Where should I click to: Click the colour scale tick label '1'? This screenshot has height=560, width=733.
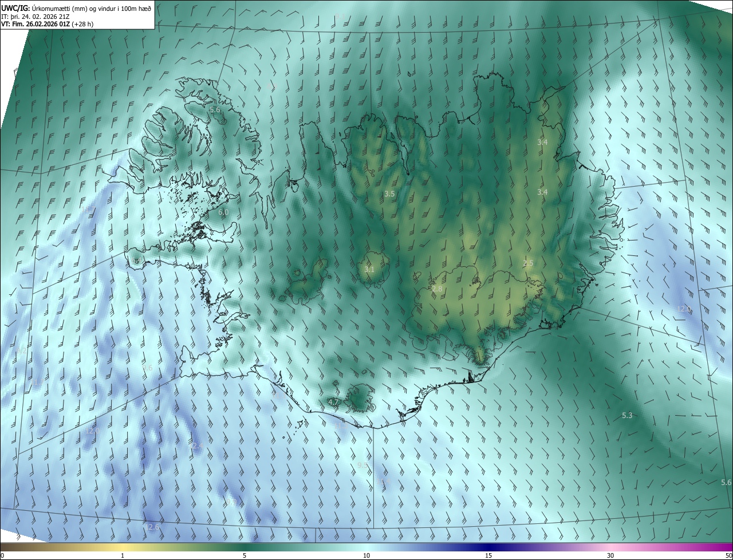(123, 555)
